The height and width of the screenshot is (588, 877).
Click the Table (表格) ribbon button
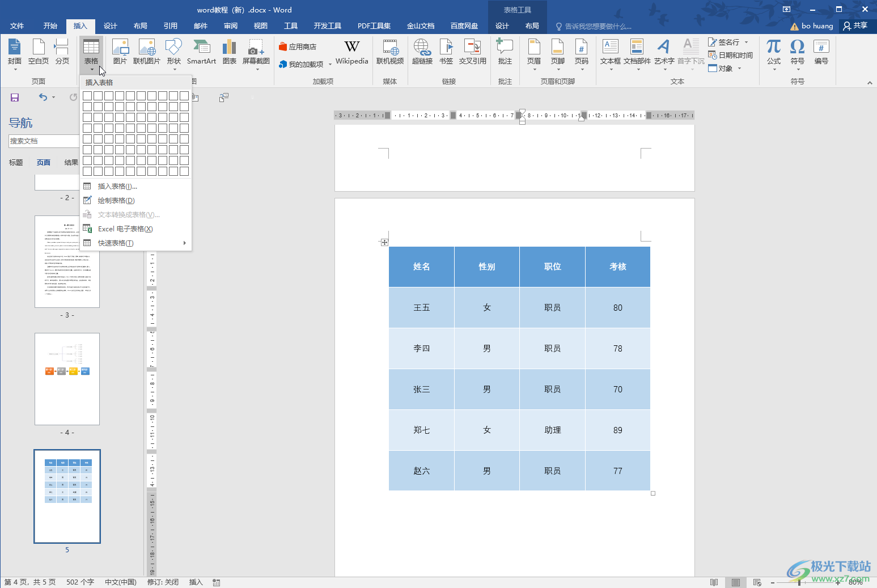(x=91, y=54)
